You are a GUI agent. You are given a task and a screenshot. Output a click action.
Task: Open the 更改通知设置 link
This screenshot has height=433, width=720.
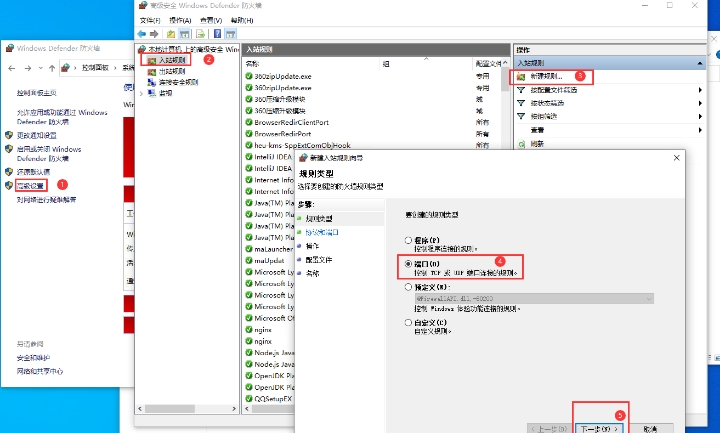tap(37, 135)
